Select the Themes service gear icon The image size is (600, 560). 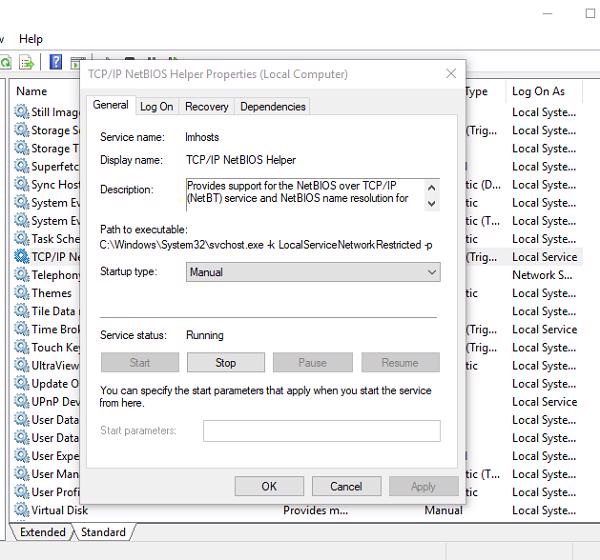pos(21,293)
